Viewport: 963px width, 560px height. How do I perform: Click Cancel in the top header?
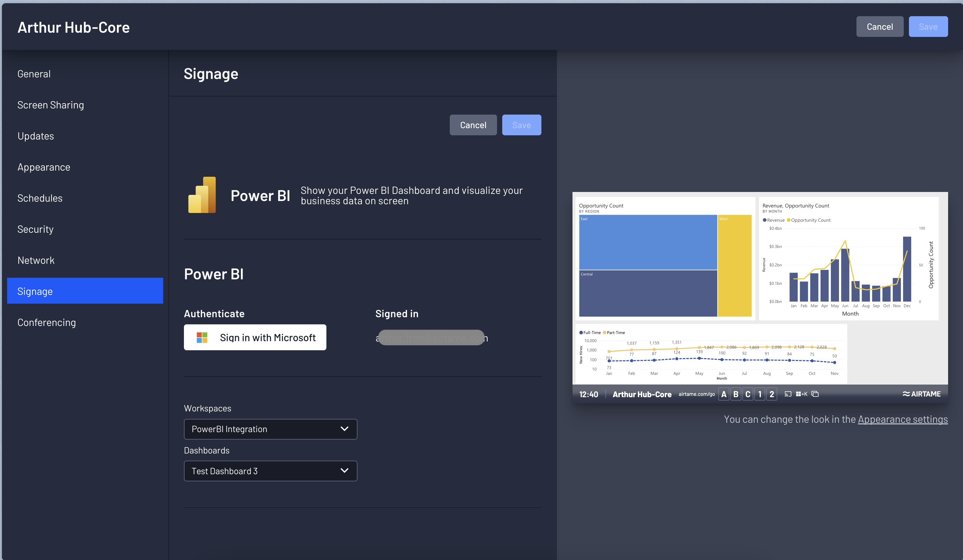coord(879,27)
